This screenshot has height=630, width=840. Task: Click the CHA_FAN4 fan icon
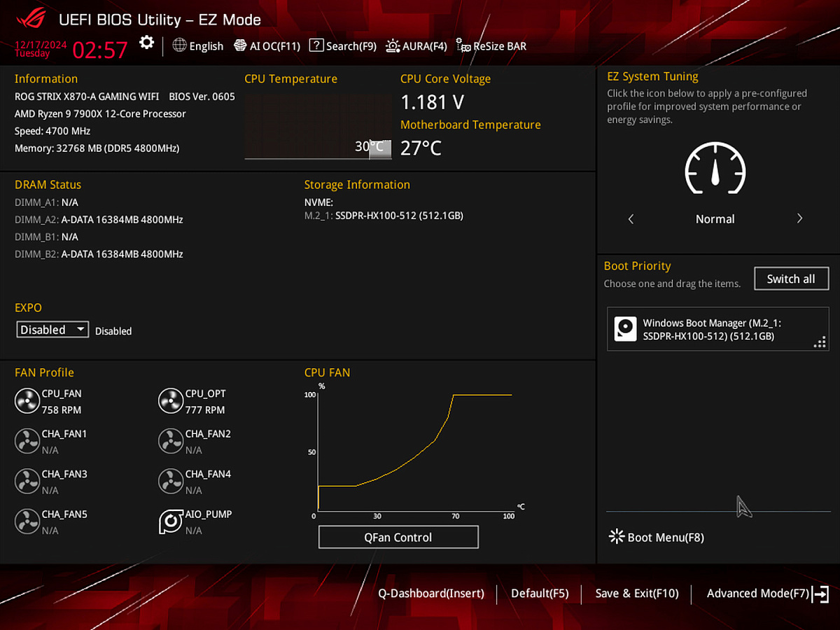click(x=170, y=481)
